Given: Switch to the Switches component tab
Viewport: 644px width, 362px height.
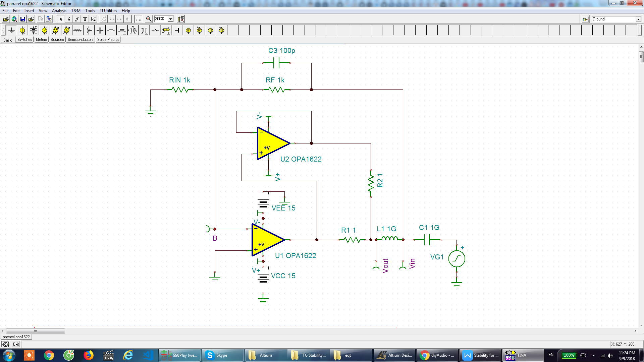Looking at the screenshot, I should (24, 40).
